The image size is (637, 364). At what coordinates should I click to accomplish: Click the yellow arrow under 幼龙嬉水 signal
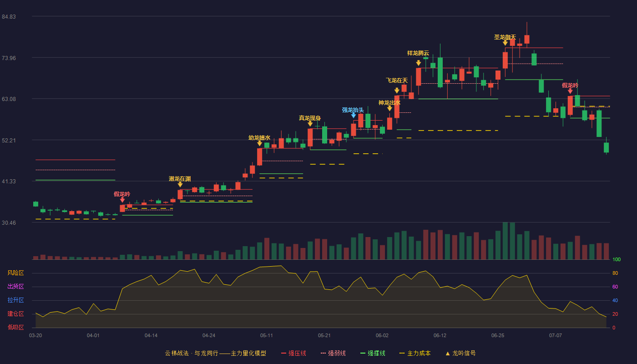tap(260, 143)
